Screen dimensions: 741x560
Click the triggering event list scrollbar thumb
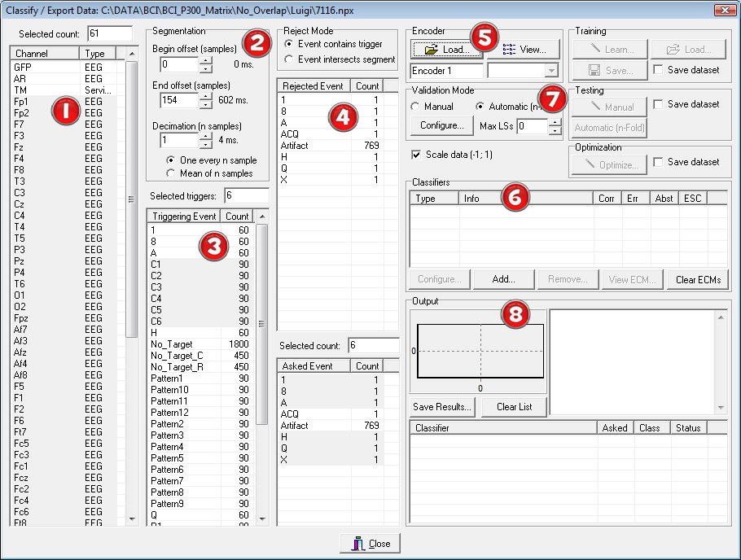click(261, 324)
